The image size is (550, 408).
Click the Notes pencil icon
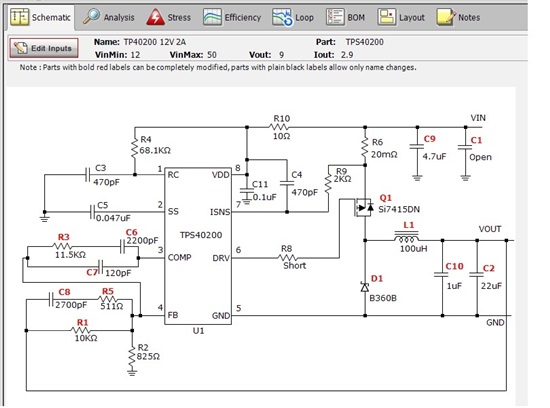(x=446, y=17)
